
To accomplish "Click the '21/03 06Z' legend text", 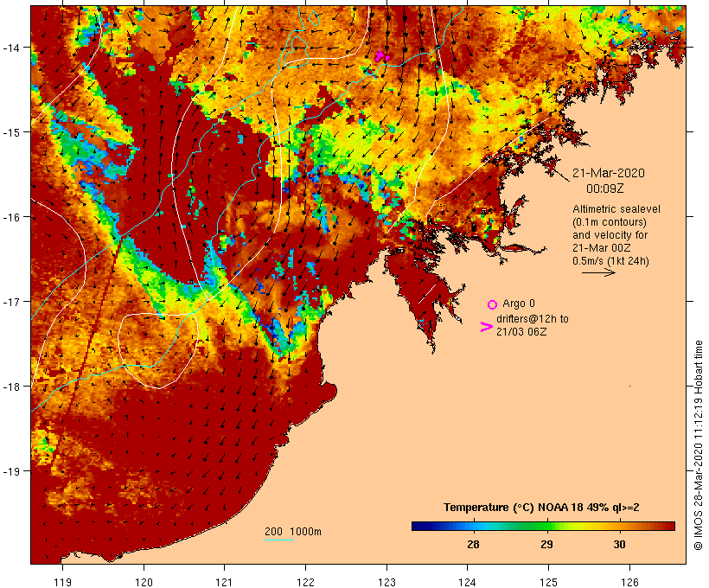I will (x=521, y=331).
